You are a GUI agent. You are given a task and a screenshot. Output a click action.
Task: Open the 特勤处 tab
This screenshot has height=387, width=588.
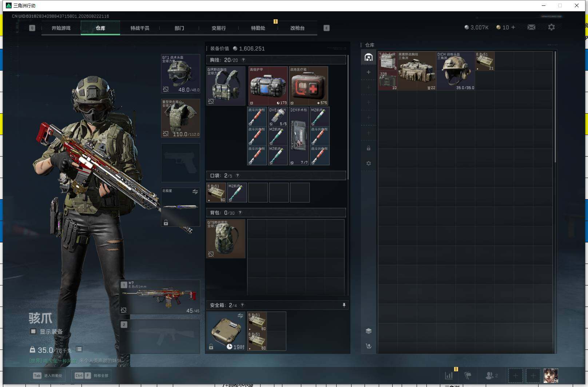click(x=258, y=28)
